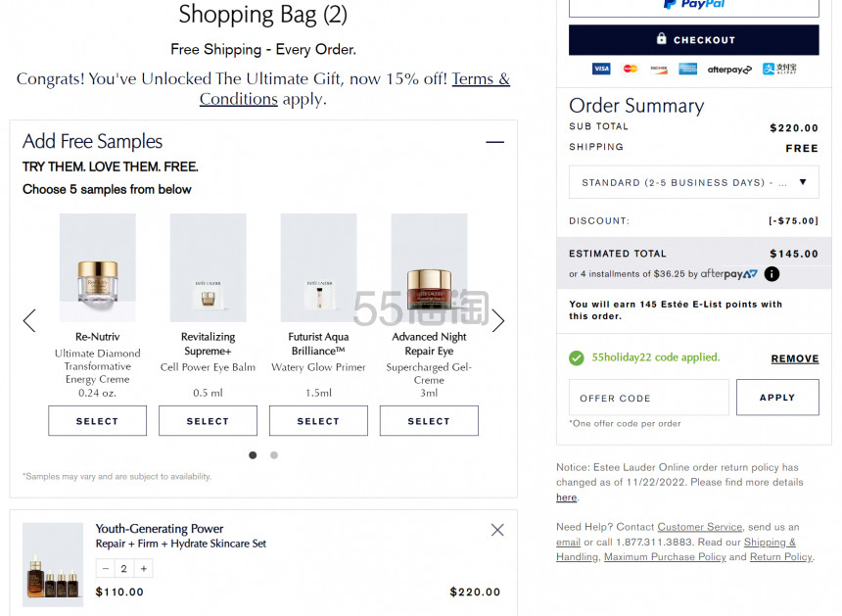Image resolution: width=842 pixels, height=616 pixels.
Task: Collapse the Add Free Samples section
Action: (494, 142)
